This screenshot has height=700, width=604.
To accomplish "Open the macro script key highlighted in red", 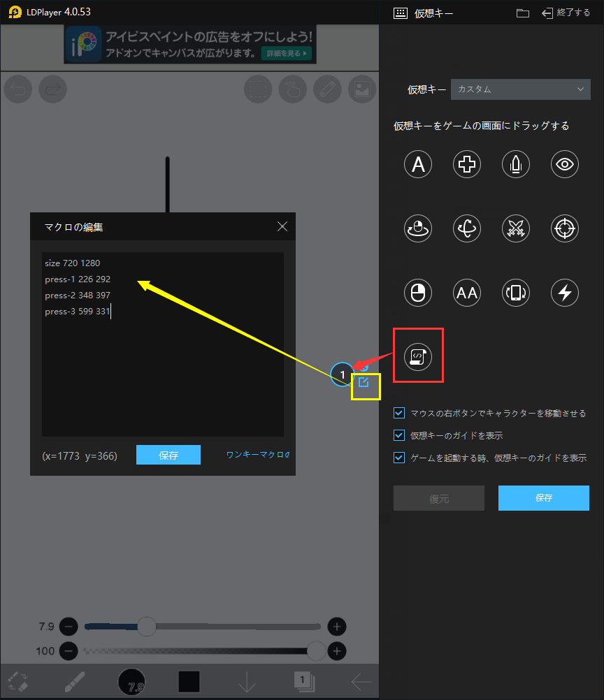I will click(418, 355).
